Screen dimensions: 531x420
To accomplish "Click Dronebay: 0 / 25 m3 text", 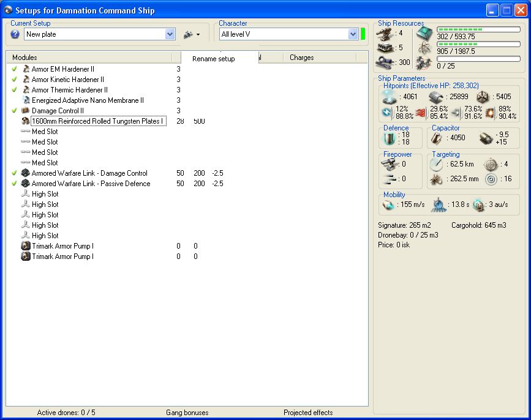I will tap(408, 235).
